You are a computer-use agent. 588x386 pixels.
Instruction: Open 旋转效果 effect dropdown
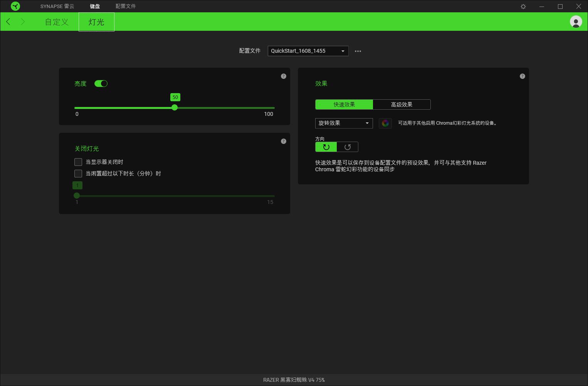point(344,123)
